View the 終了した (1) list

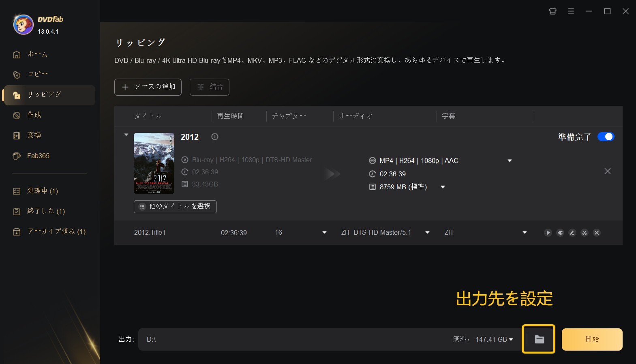point(49,211)
